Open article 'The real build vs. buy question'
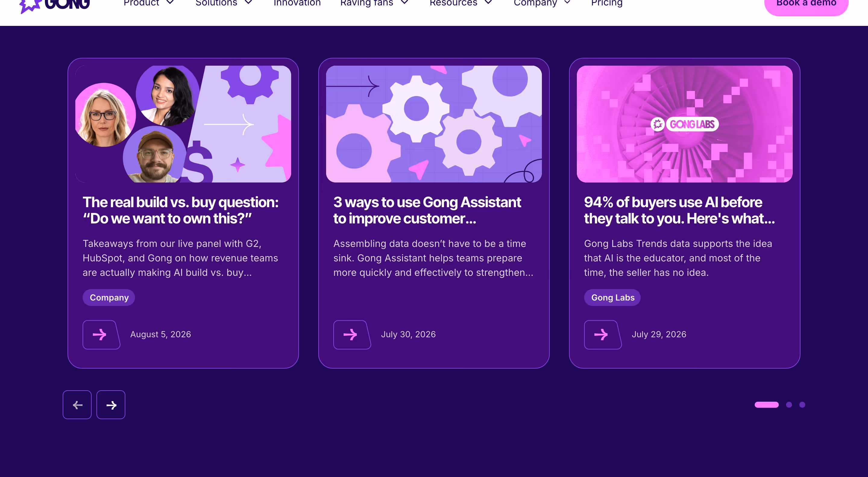The image size is (868, 477). pyautogui.click(x=181, y=210)
